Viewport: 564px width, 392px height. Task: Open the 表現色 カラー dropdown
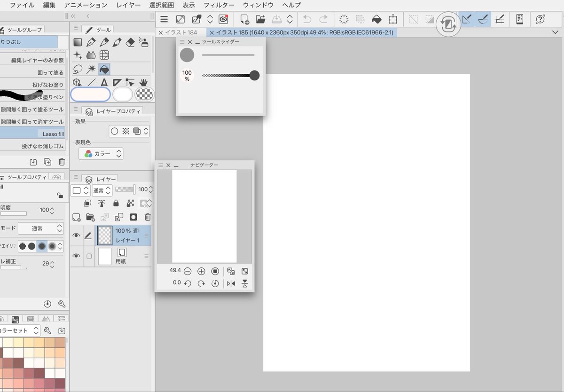(101, 154)
